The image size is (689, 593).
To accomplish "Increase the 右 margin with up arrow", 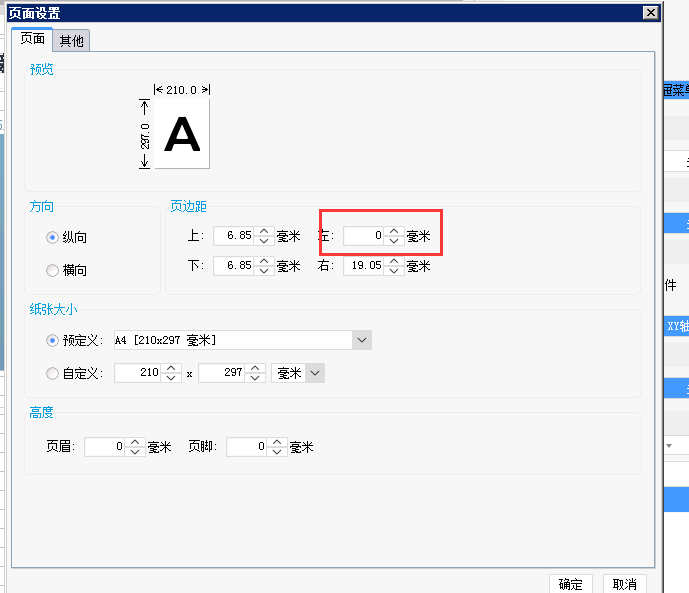I will click(394, 261).
